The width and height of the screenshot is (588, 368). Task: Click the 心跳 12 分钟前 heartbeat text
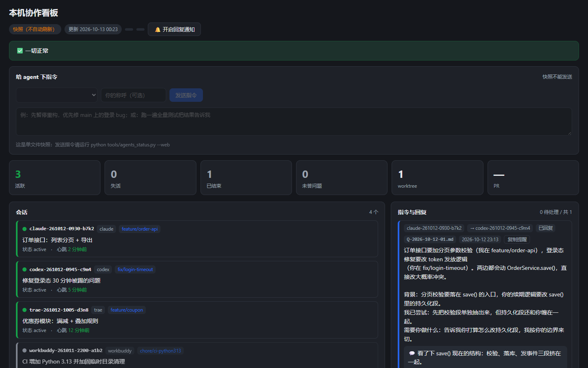tap(73, 330)
